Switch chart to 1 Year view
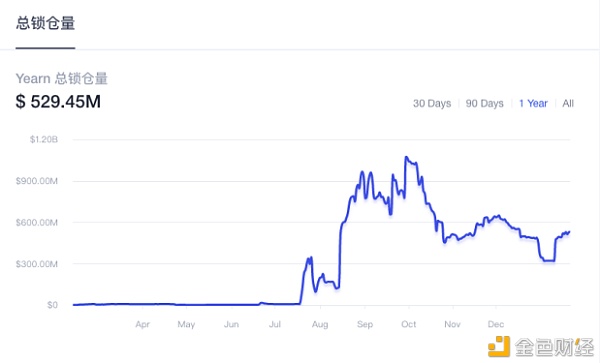The image size is (600, 363). pos(533,103)
